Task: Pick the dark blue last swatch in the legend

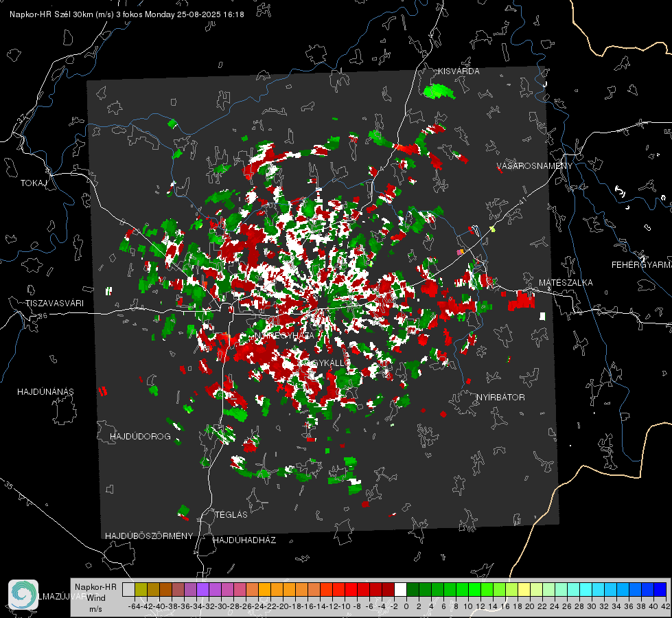Action: [660, 589]
